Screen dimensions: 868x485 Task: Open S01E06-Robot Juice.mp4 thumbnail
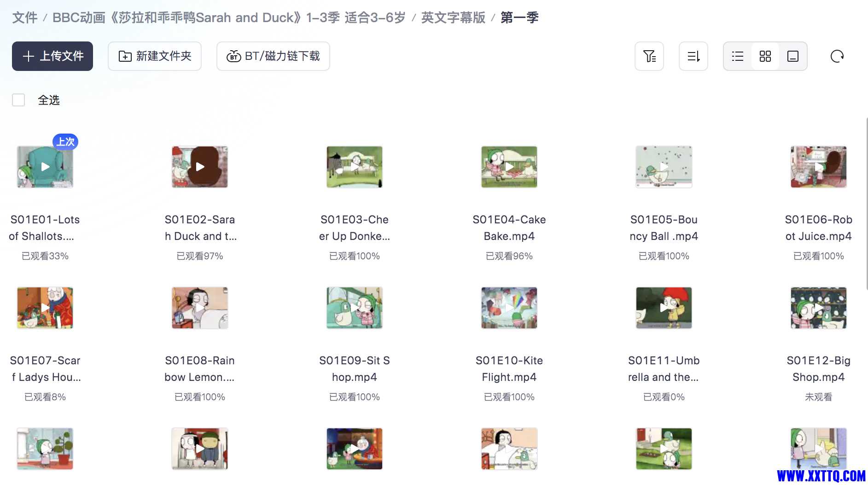click(819, 167)
